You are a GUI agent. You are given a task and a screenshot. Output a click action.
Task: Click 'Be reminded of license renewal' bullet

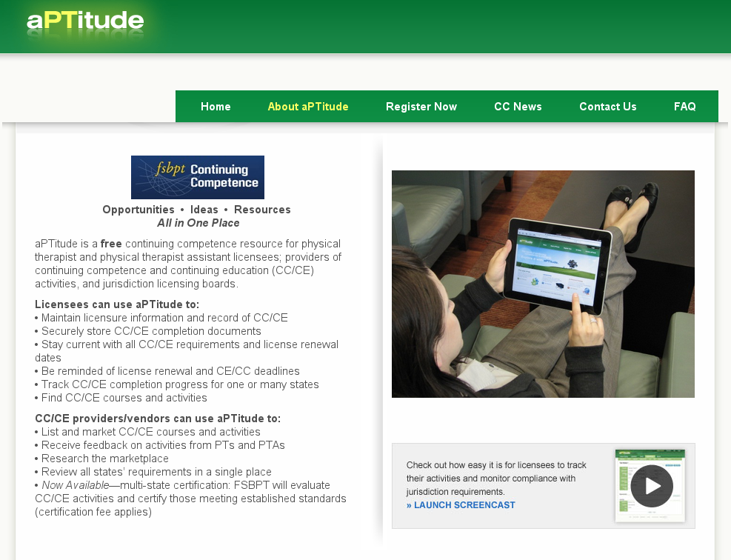pyautogui.click(x=167, y=371)
